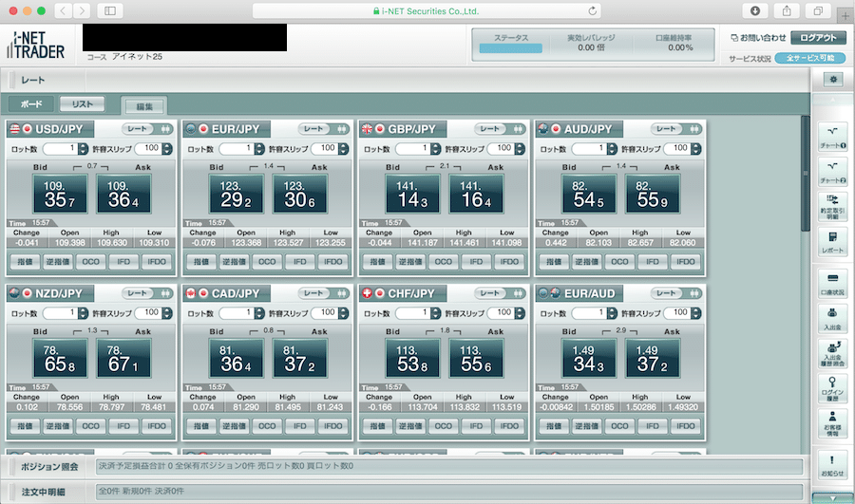Click the ステータス blue status bar
This screenshot has height=504, width=855.
coord(511,48)
